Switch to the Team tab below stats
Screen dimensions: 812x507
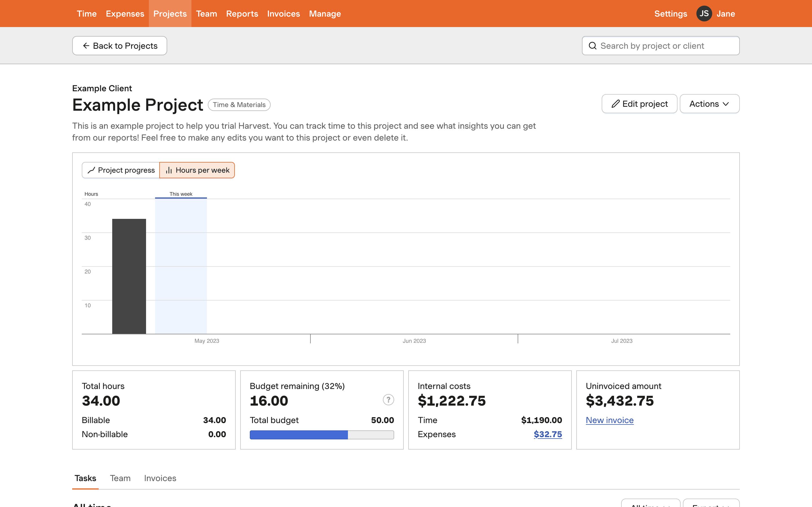point(120,478)
